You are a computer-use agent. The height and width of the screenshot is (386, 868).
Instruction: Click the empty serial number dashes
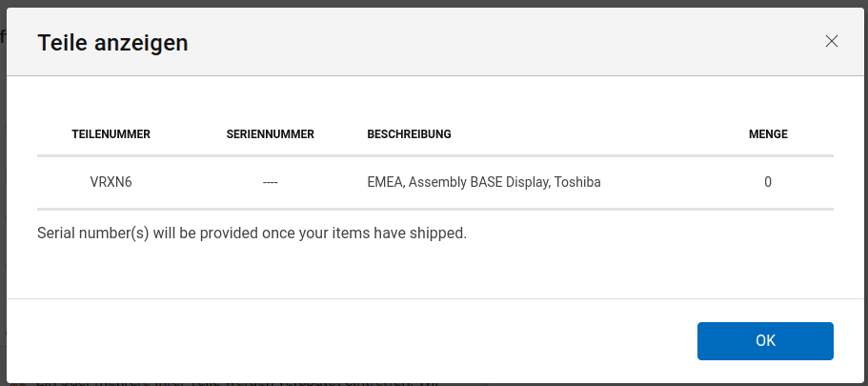[271, 182]
